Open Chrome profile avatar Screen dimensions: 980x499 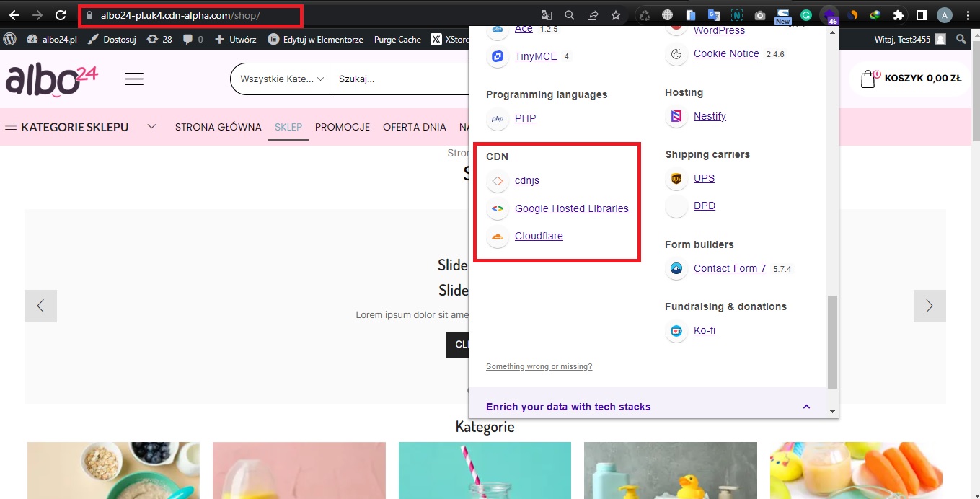944,15
